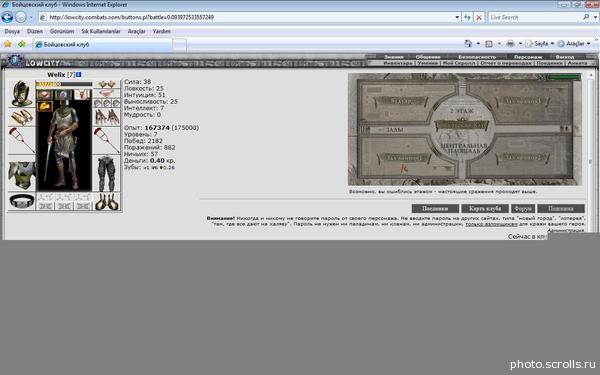Click the black belt item
600x375 pixels.
(x=21, y=201)
